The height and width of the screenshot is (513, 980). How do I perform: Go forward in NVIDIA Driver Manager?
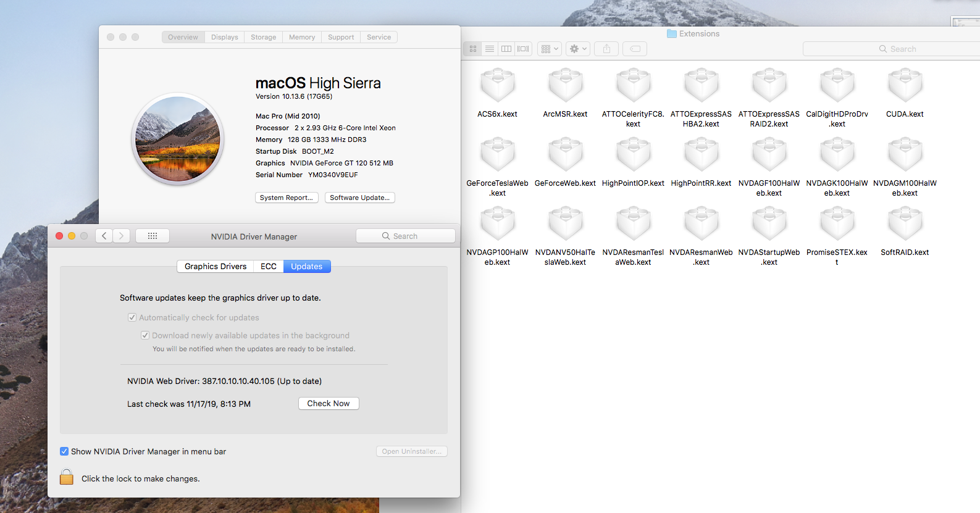tap(122, 236)
